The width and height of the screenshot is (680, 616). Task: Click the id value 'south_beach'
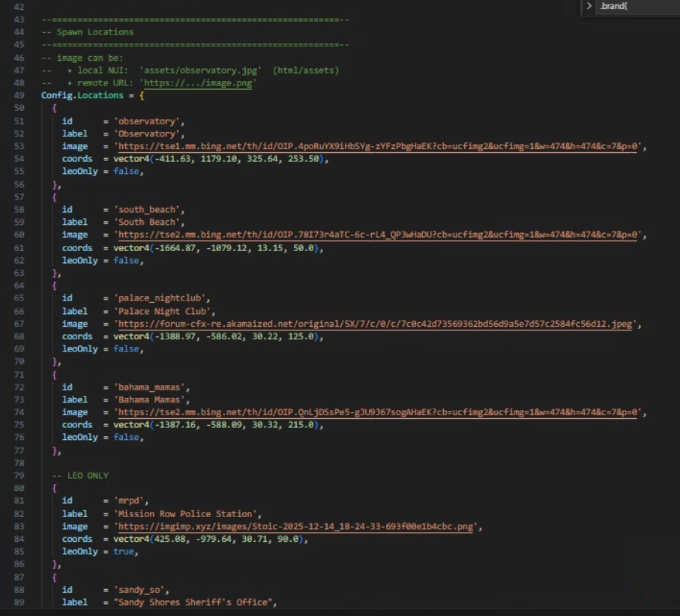tap(147, 209)
